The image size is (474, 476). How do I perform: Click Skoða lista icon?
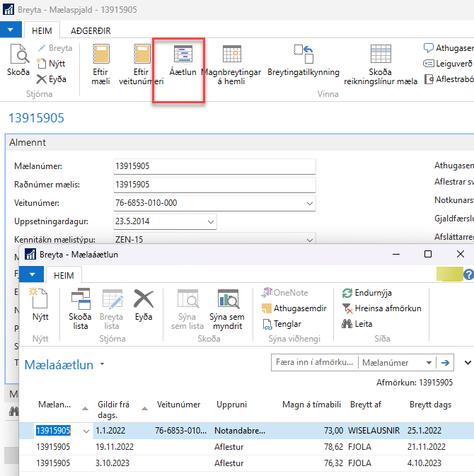(x=80, y=304)
